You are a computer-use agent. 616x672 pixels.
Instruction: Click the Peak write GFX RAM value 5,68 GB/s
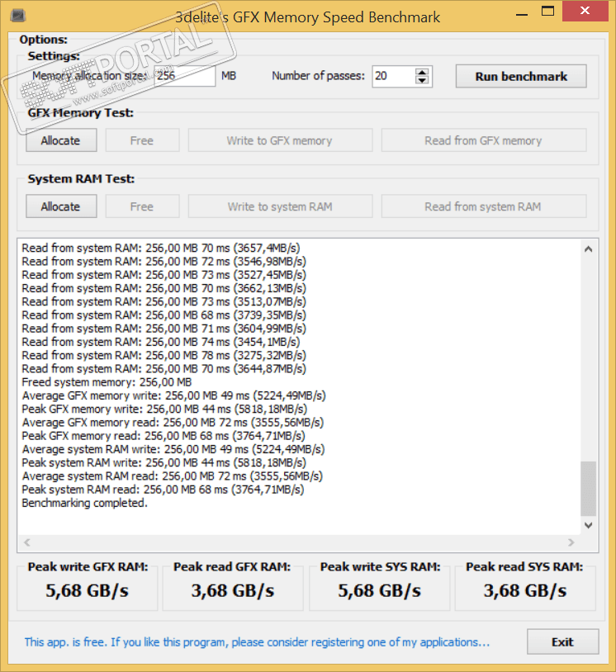point(88,591)
